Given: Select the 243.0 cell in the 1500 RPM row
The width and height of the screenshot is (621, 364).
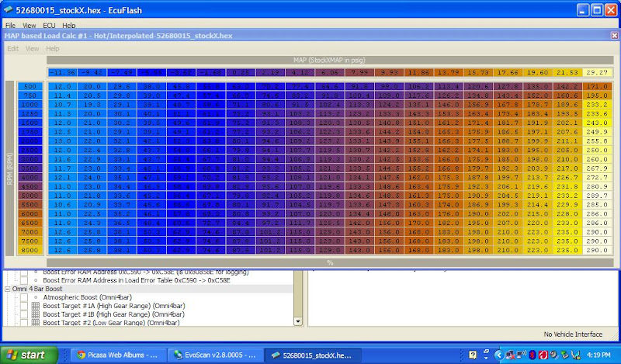Looking at the screenshot, I should 597,123.
